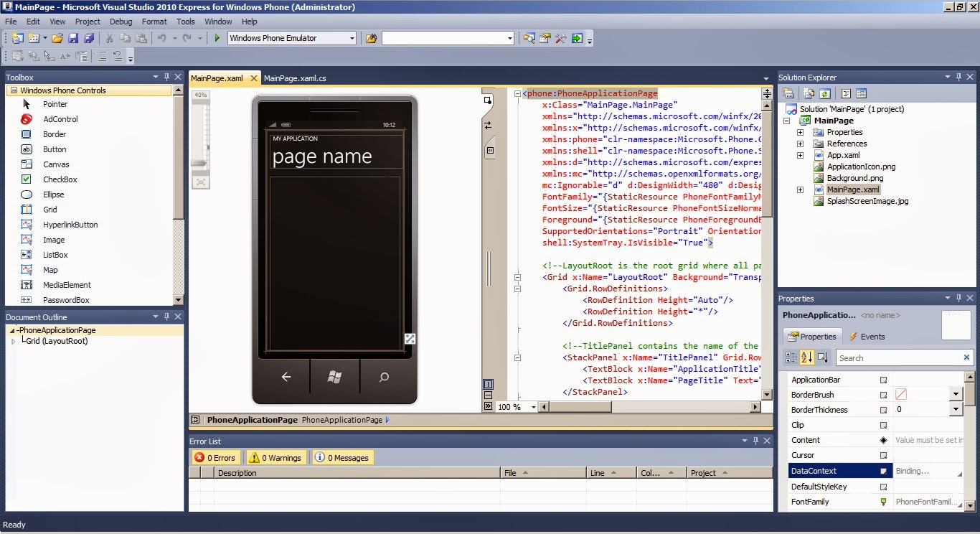
Task: Expand Grid (LayoutRoot) in Document Outline
Action: click(13, 341)
